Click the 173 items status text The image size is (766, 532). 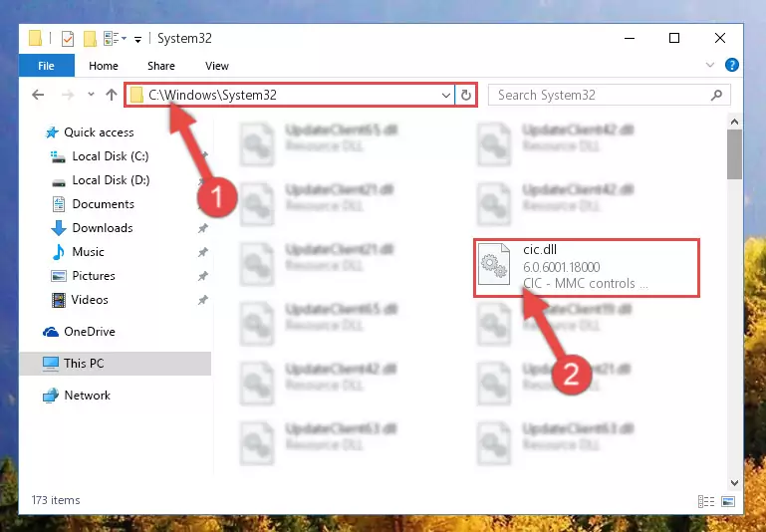click(56, 500)
